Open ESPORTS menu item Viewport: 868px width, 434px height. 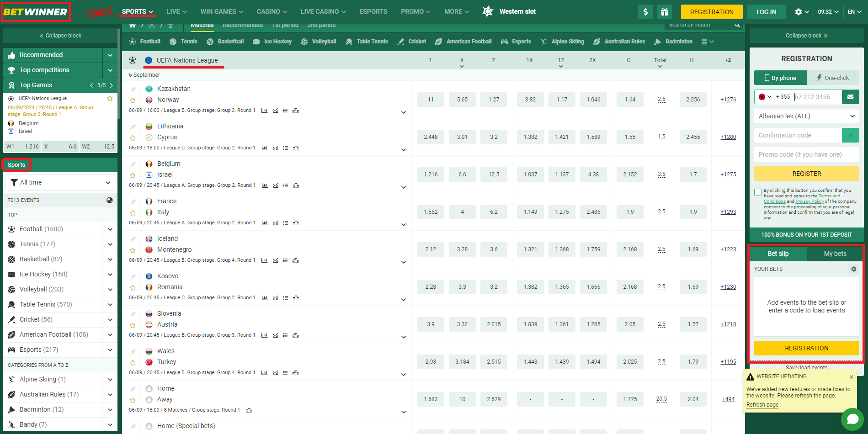click(x=373, y=11)
